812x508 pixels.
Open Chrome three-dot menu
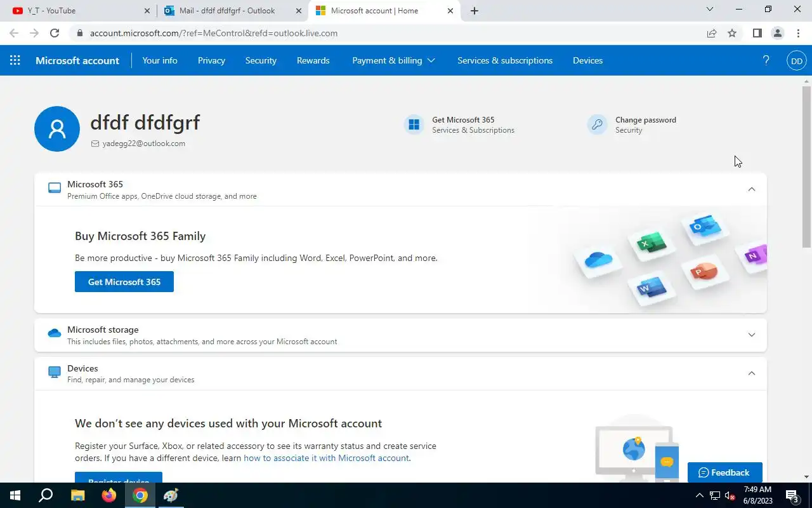[798, 33]
